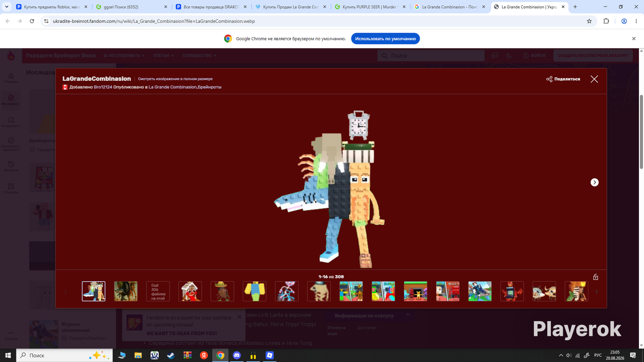Open Steam from the taskbar

171,355
